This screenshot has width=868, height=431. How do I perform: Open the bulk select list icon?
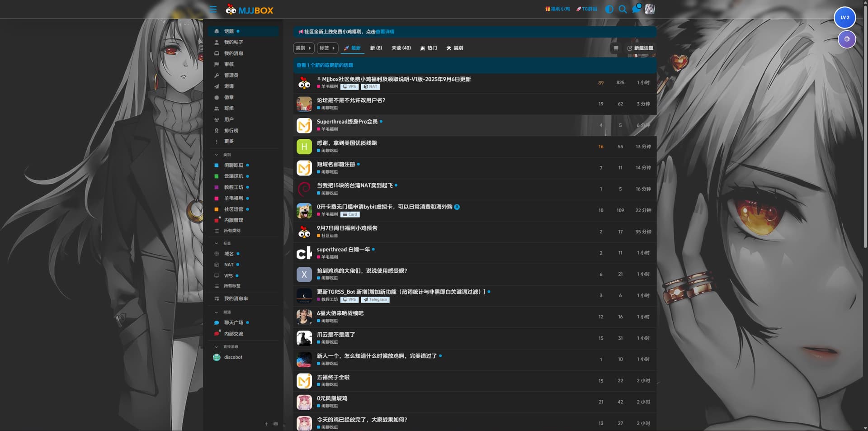615,48
